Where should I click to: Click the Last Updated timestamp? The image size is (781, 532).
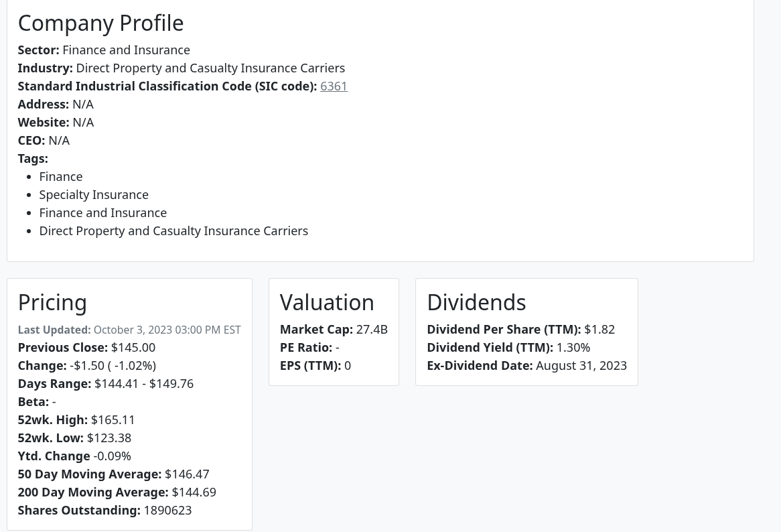tap(167, 330)
